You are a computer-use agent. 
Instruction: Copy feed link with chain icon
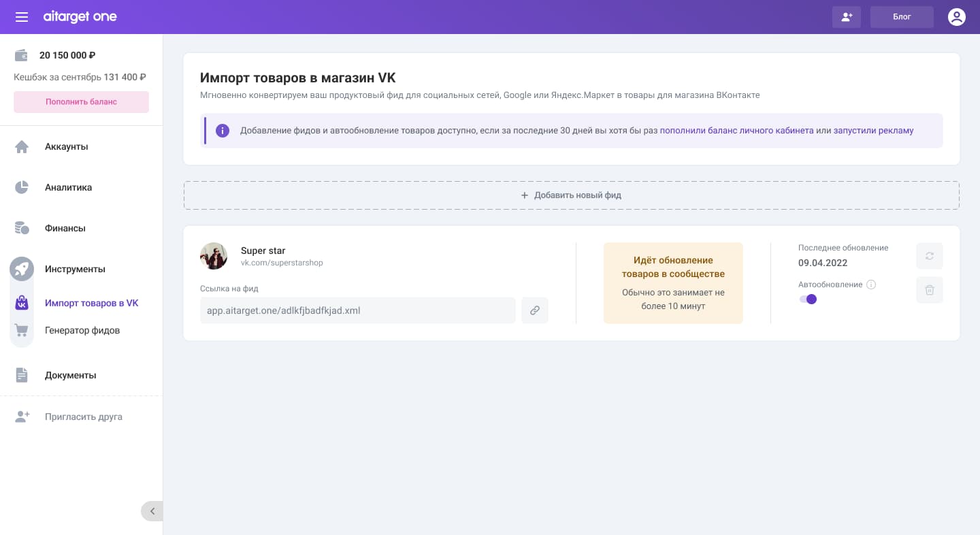(x=535, y=310)
